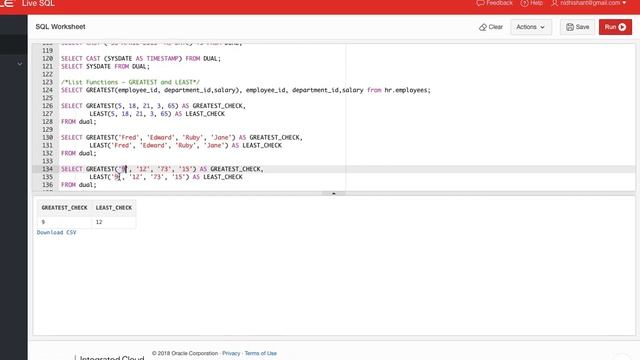
Task: Click the user profile icon
Action: coord(554,3)
